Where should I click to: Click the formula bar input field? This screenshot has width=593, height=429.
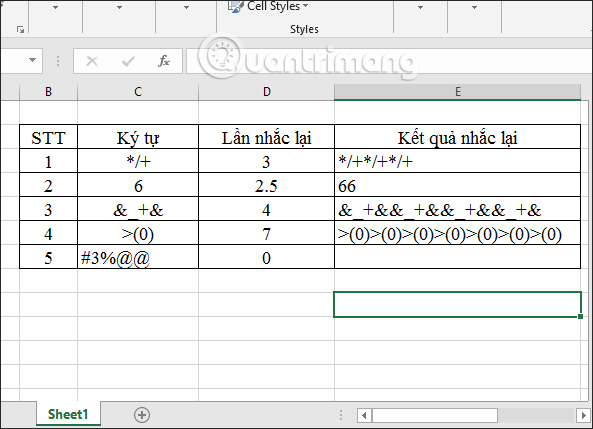388,61
